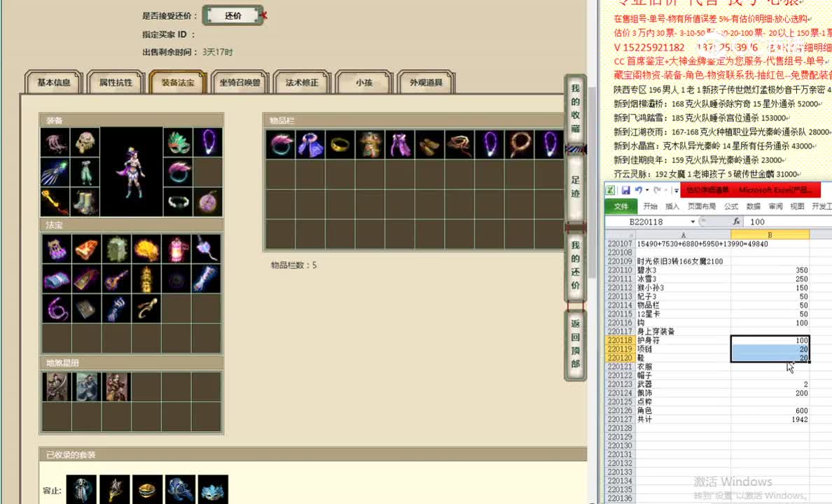Click the 足迹 side button
Screen dimensions: 832x504
click(x=575, y=187)
